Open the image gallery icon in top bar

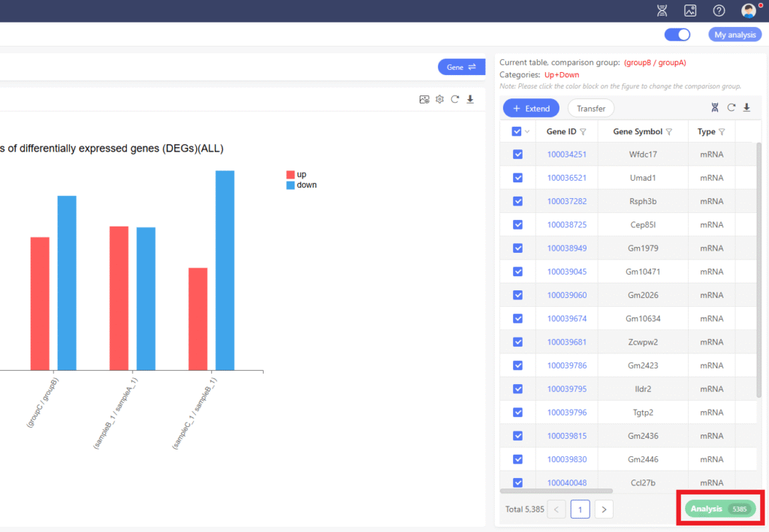point(690,11)
